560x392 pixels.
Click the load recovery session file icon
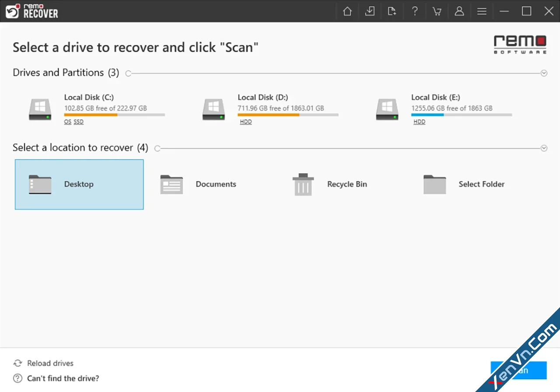pyautogui.click(x=392, y=11)
